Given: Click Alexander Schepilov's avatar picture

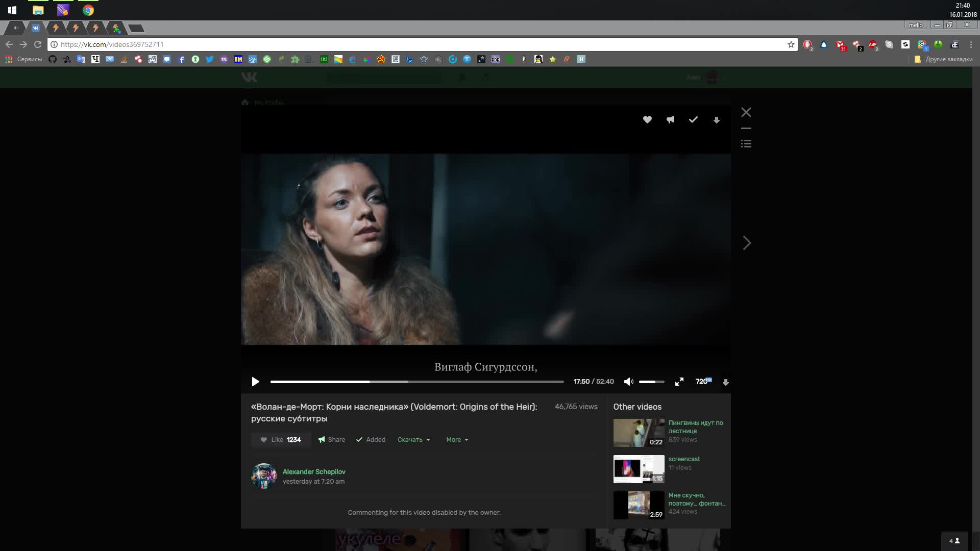Looking at the screenshot, I should (x=264, y=476).
